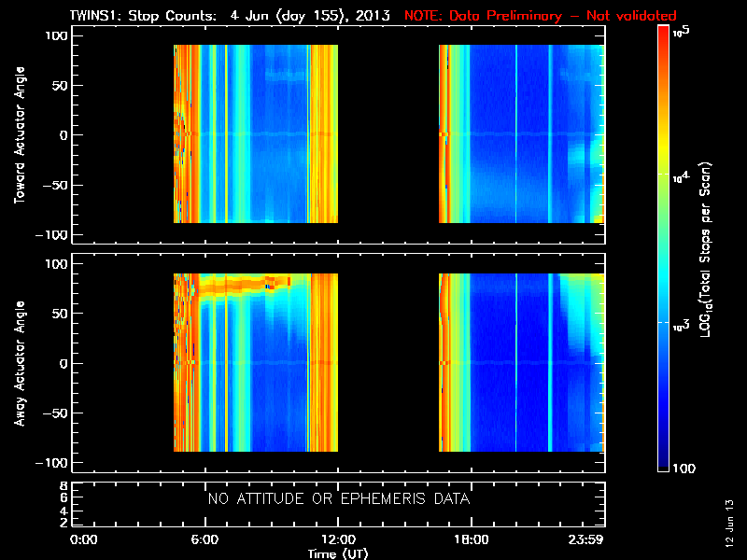Click the 'Time (UT)' axis title
Viewport: 747px width, 560px height.
coord(338,553)
